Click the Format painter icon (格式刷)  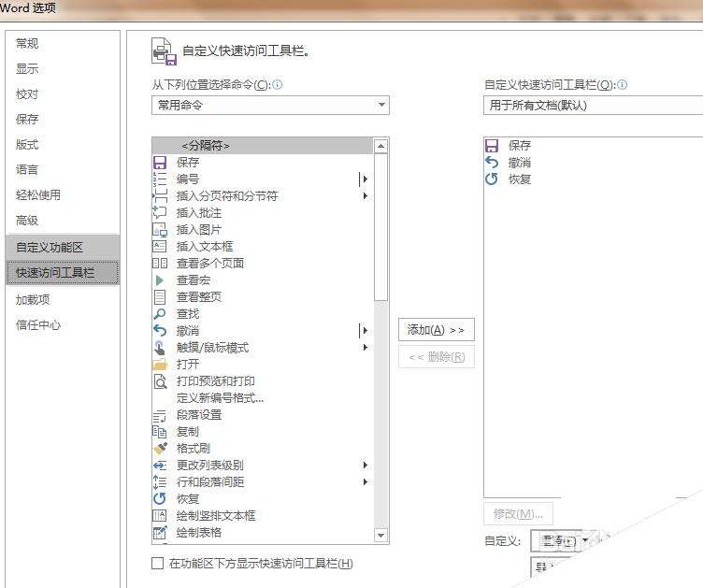(x=160, y=448)
